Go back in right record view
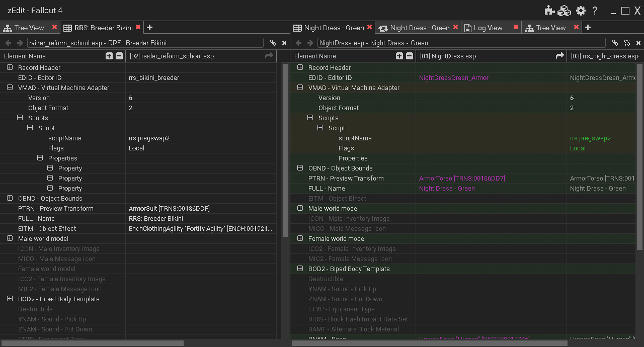 tap(298, 43)
